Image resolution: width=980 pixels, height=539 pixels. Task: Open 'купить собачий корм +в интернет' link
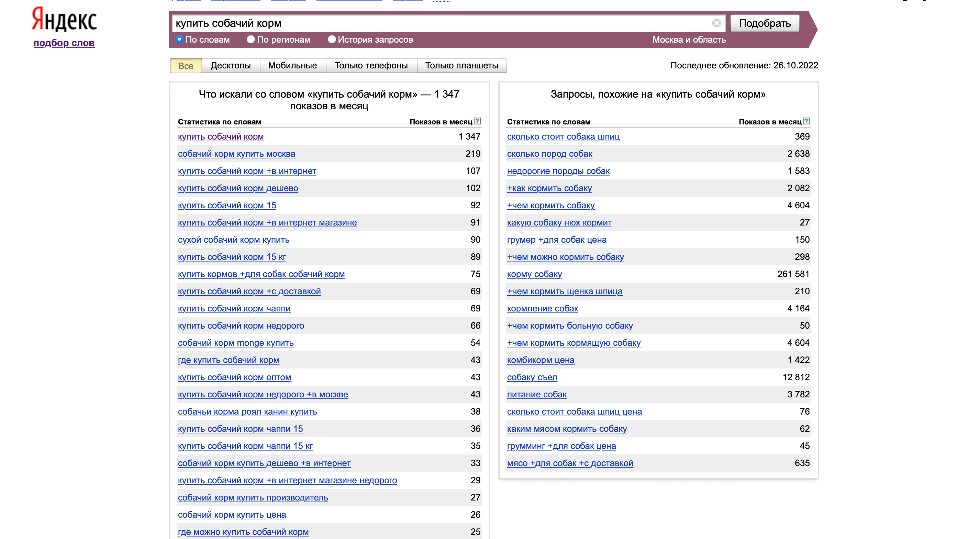pyautogui.click(x=247, y=171)
